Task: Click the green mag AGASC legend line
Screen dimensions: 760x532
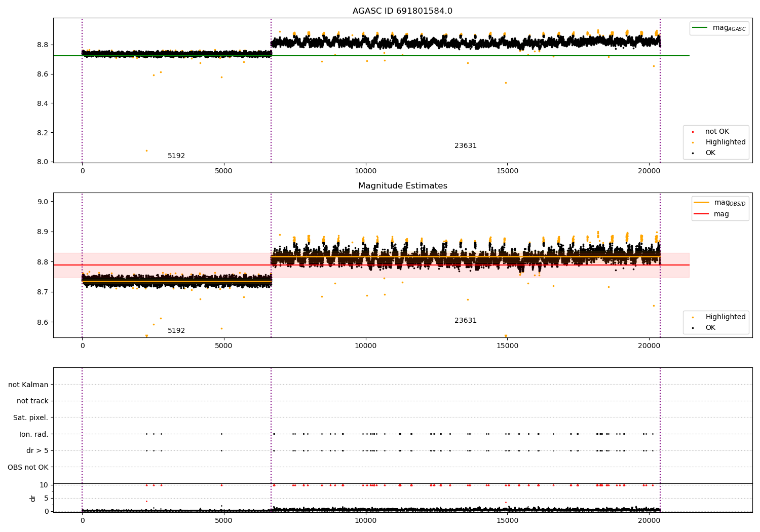Action: 700,28
